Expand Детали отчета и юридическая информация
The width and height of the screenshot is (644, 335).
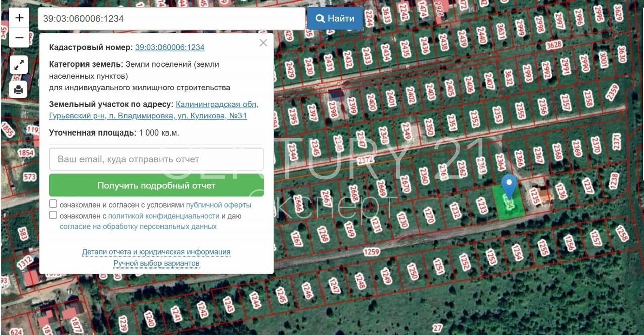coord(156,252)
